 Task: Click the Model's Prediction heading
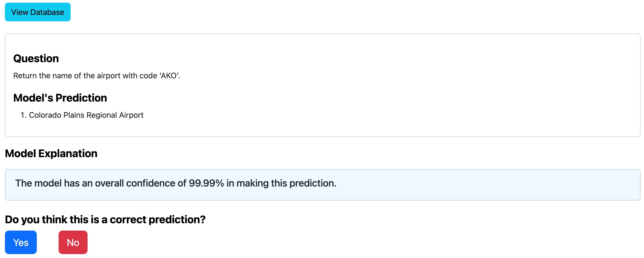click(x=60, y=98)
